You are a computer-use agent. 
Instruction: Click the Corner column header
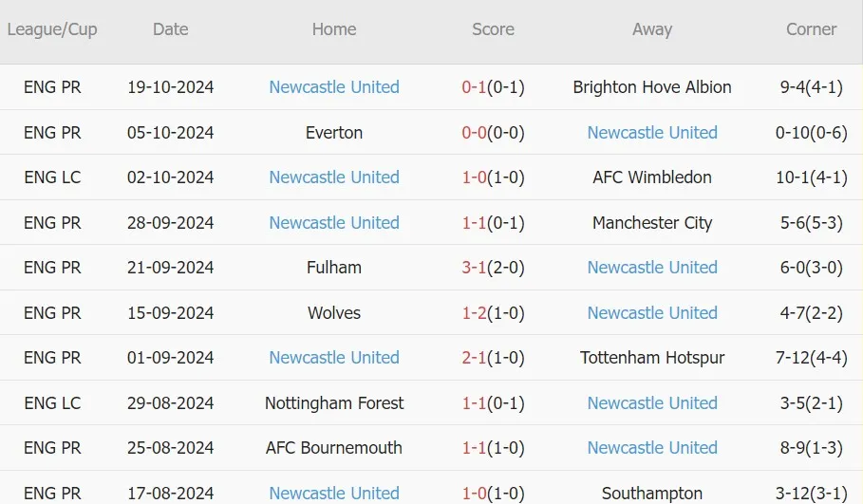[812, 29]
